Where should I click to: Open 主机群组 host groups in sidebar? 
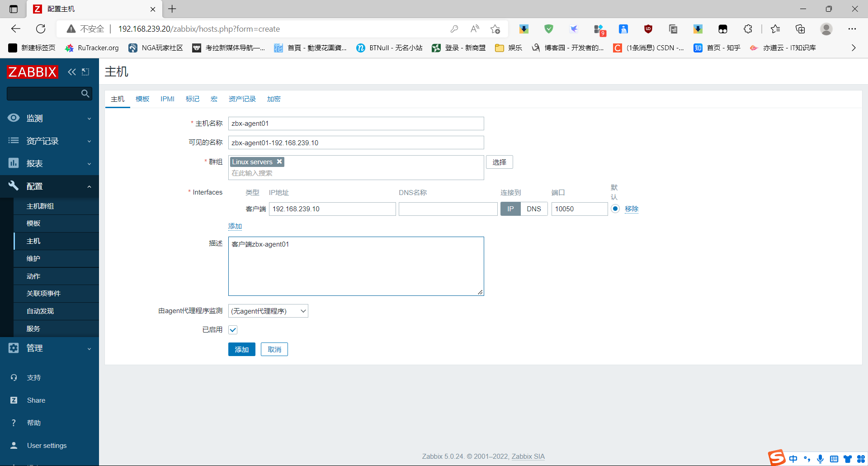click(x=56, y=206)
